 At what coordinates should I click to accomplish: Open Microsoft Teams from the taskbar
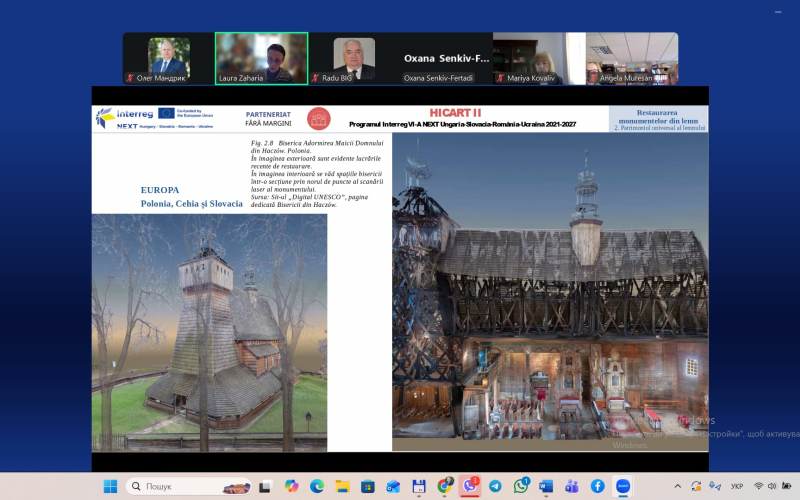click(x=572, y=486)
